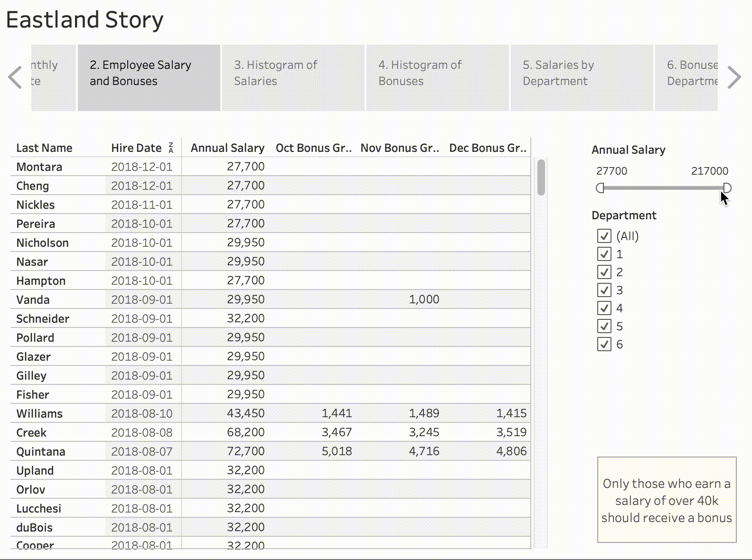Uncheck Department 4 checkbox

click(x=604, y=308)
